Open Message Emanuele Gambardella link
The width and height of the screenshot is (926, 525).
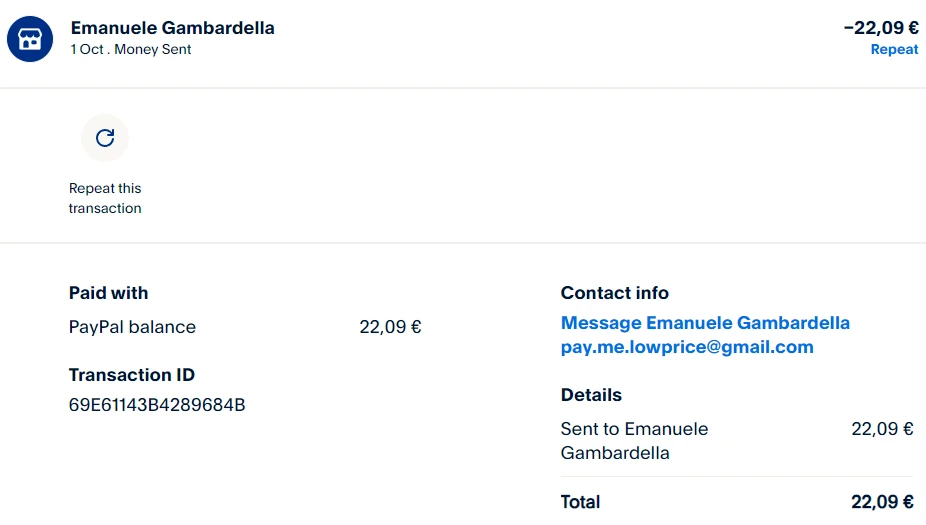pyautogui.click(x=705, y=323)
